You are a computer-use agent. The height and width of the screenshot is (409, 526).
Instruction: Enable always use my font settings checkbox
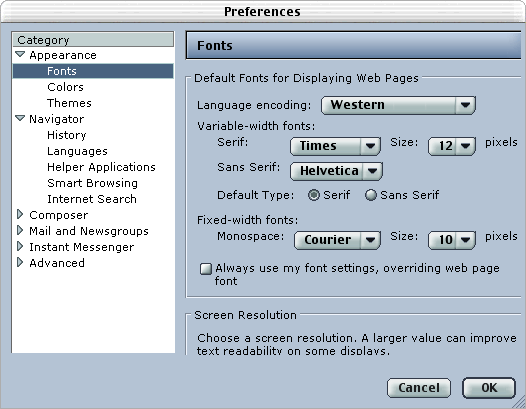point(206,269)
